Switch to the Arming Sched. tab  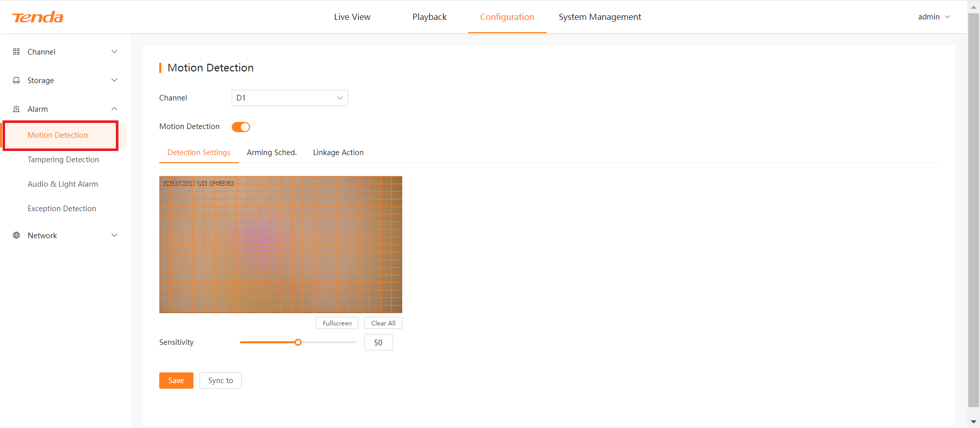tap(272, 153)
